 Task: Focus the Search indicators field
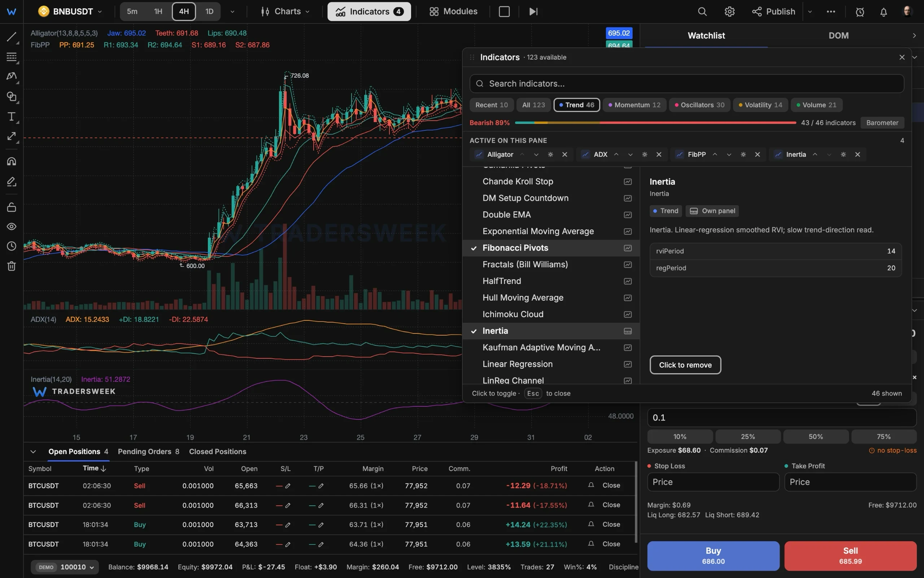(x=687, y=84)
